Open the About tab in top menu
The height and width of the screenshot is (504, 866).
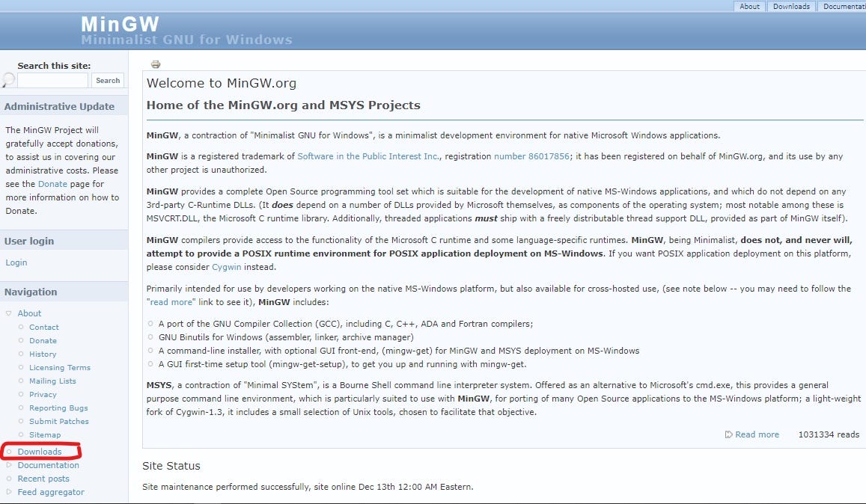pyautogui.click(x=749, y=7)
